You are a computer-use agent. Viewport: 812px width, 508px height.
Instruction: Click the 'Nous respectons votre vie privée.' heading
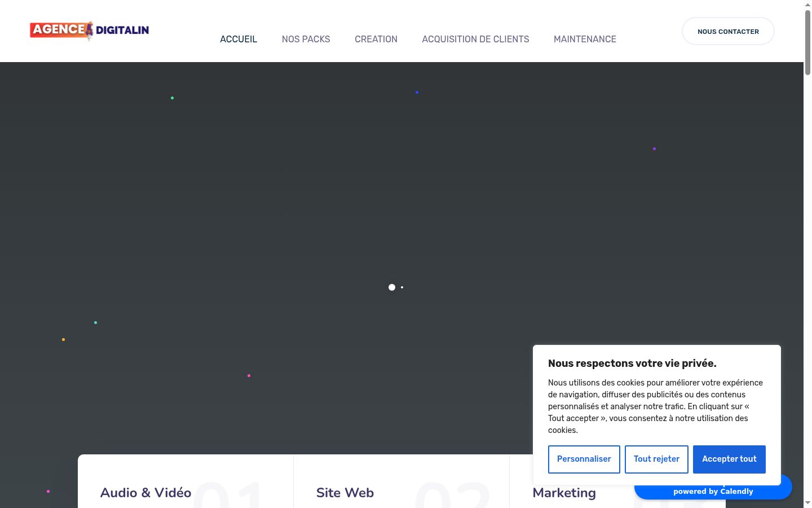[632, 364]
